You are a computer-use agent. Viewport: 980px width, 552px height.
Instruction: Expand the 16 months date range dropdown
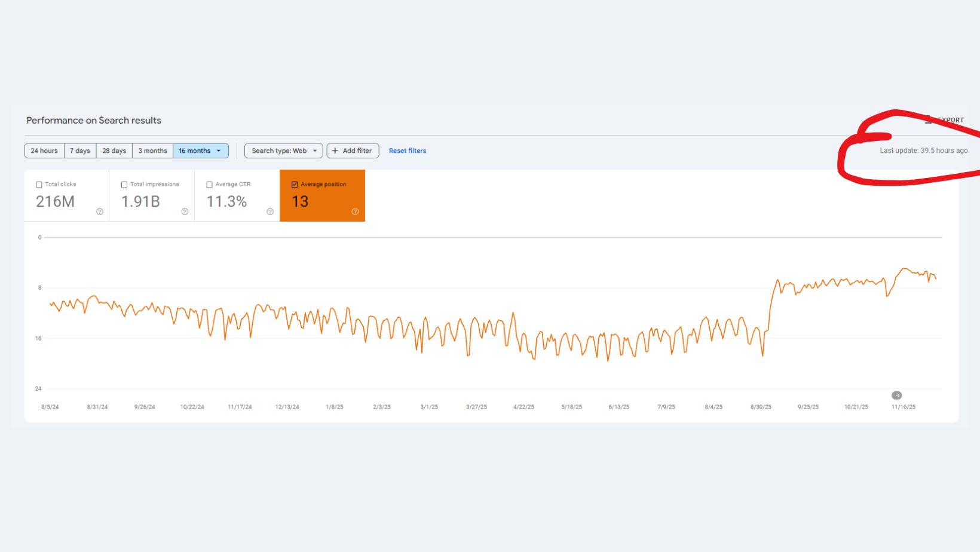coord(201,151)
